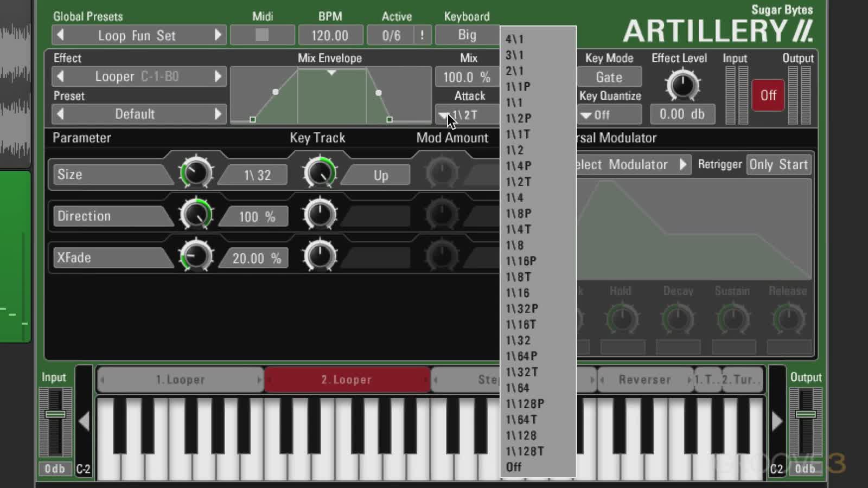Pick 1\16 from the dropdown list
The width and height of the screenshot is (868, 488).
(538, 293)
